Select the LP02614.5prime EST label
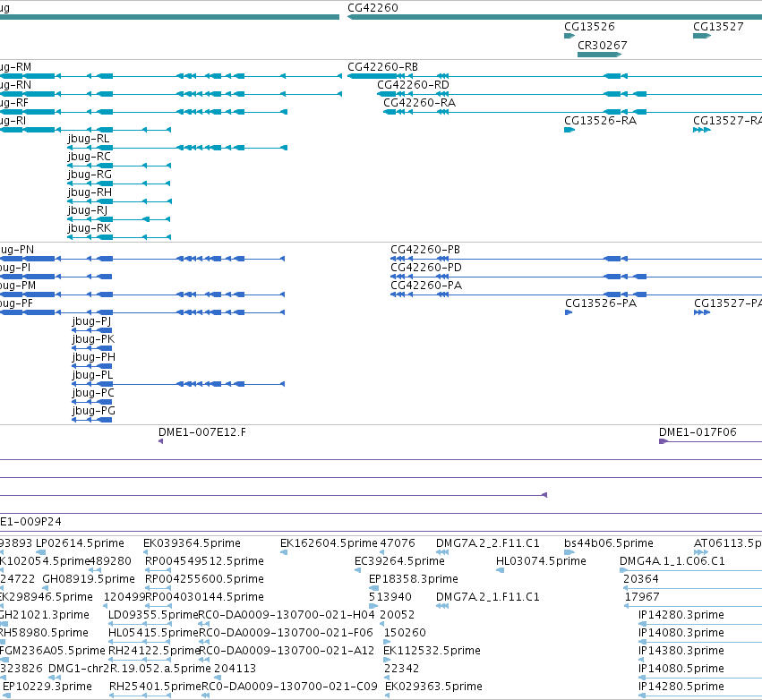This screenshot has width=762, height=700. click(81, 543)
